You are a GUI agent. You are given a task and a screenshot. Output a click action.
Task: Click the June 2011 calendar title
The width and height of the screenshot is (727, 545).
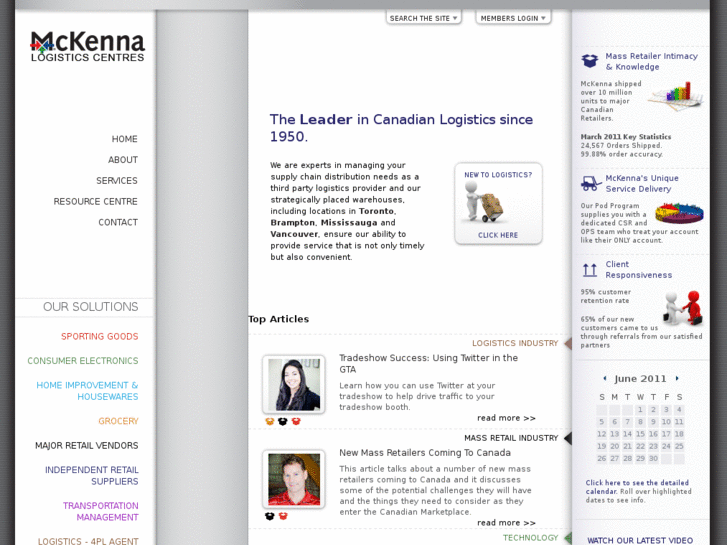click(x=640, y=378)
